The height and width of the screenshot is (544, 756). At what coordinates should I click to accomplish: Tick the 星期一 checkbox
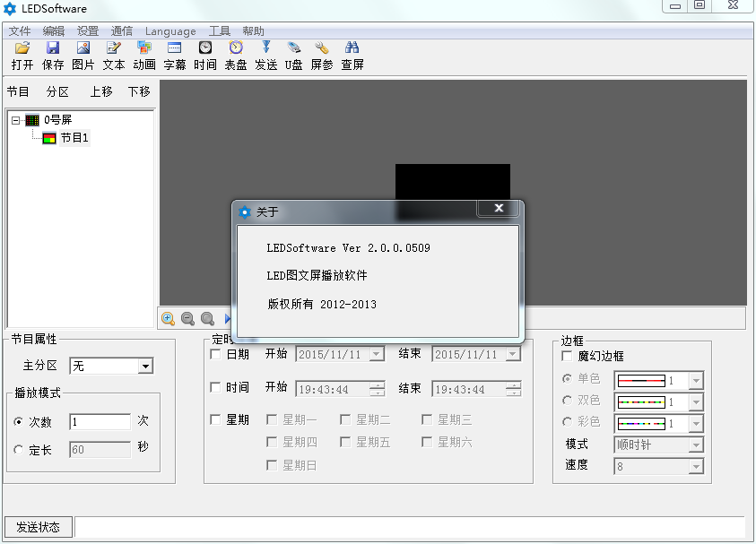[272, 420]
